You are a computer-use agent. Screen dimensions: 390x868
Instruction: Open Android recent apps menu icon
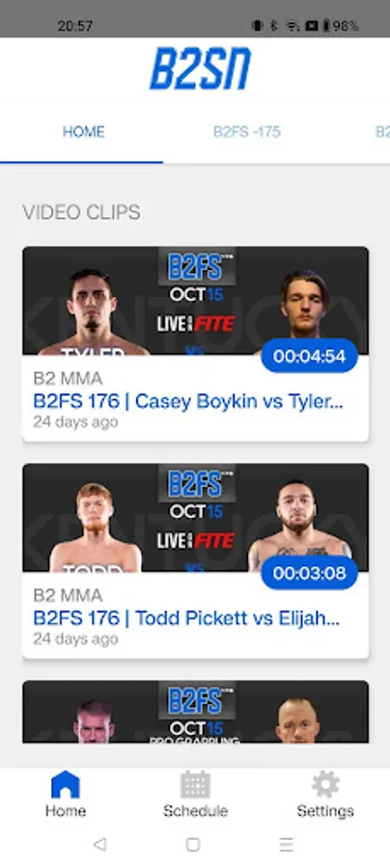point(286,844)
